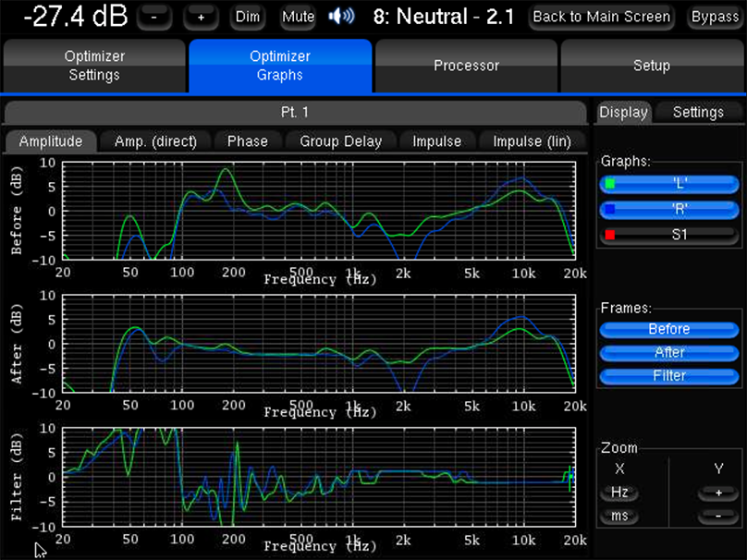Click Back to Main Screen

(x=601, y=18)
